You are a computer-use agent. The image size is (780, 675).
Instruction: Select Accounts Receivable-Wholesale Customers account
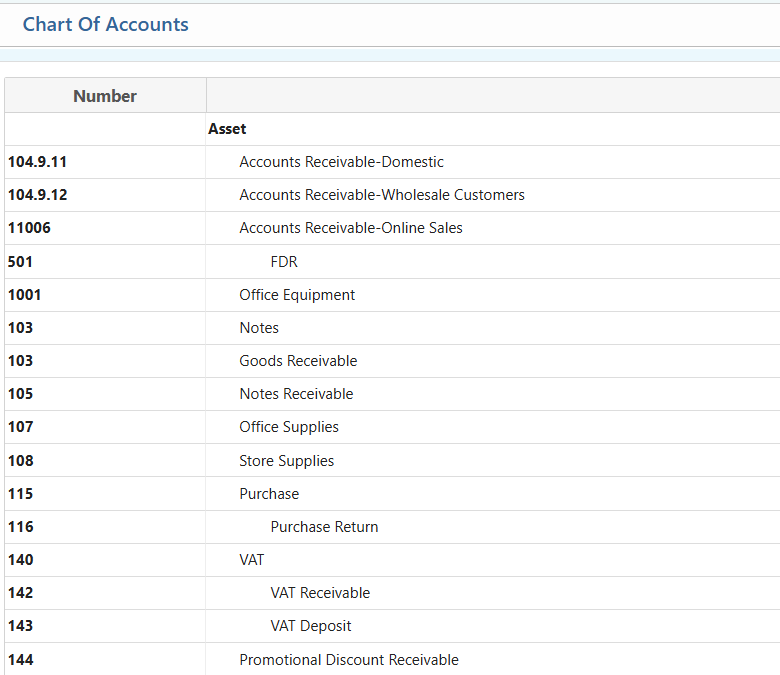(381, 195)
